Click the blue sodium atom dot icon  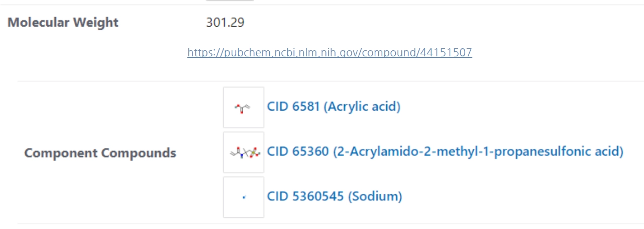[244, 197]
